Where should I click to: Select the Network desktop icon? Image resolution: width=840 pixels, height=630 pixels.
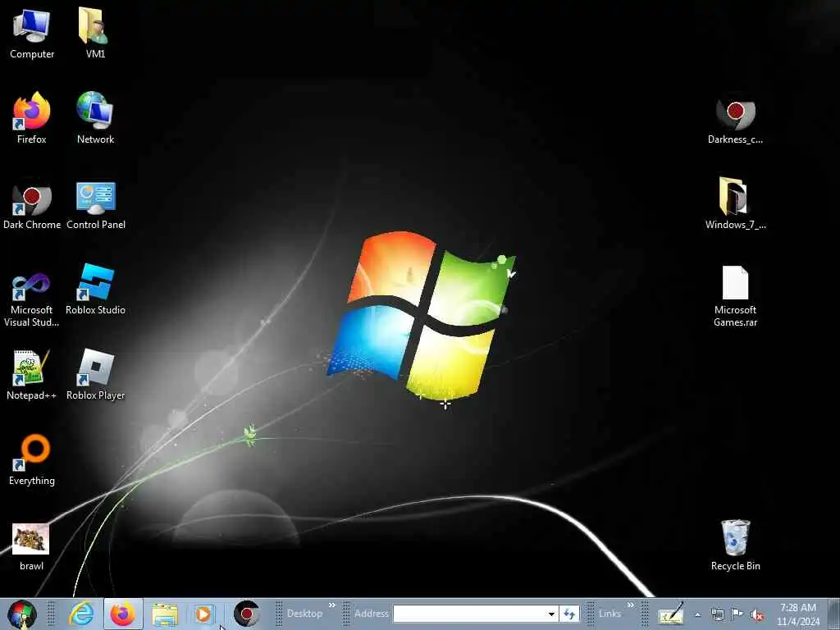pyautogui.click(x=95, y=118)
